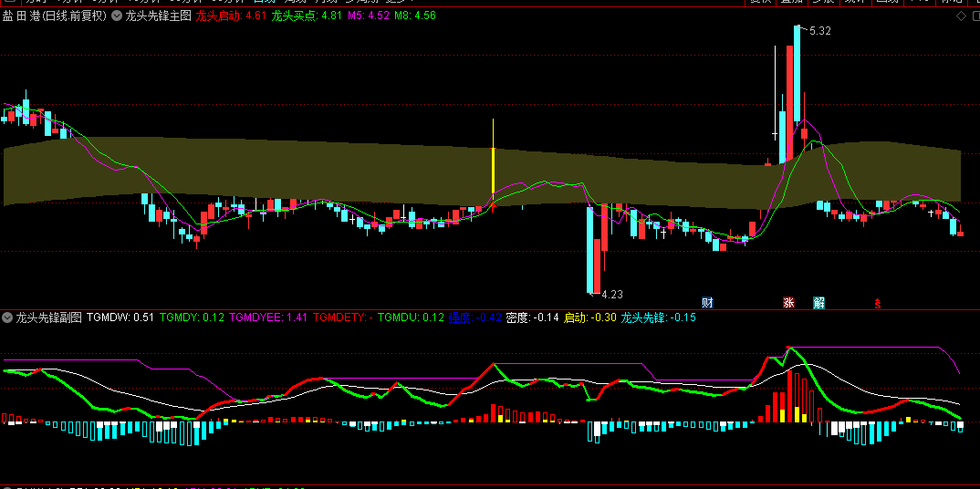This screenshot has height=489, width=980.
Task: Select the cyan candle peaking at 5.32
Action: click(x=797, y=73)
